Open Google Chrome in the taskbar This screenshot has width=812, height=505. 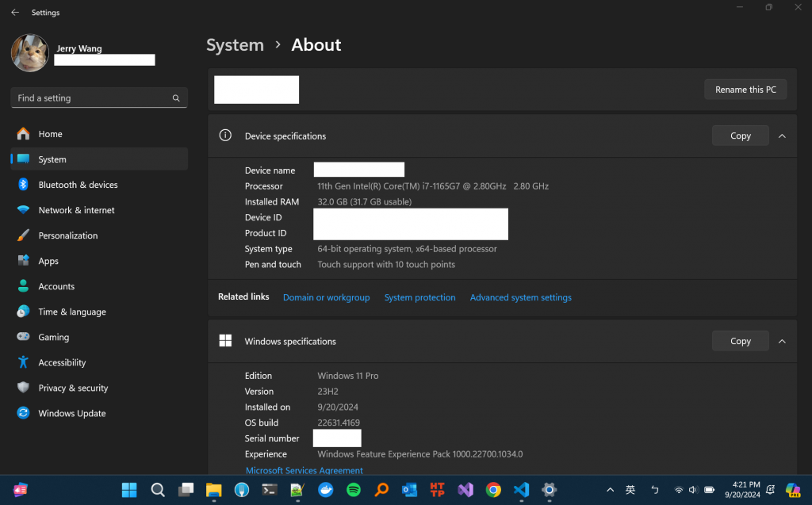click(493, 489)
